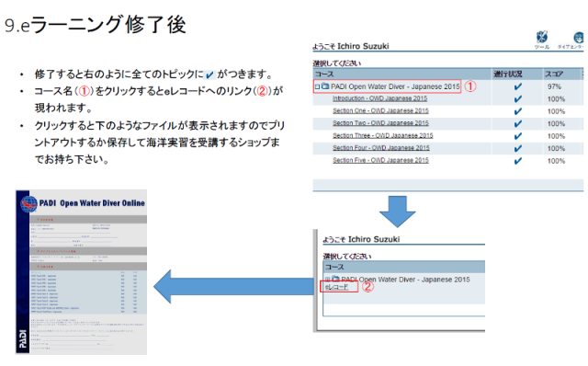This screenshot has height=366, width=588.
Task: Open Section Four - OWD Japanese 2015 link
Action: [381, 148]
